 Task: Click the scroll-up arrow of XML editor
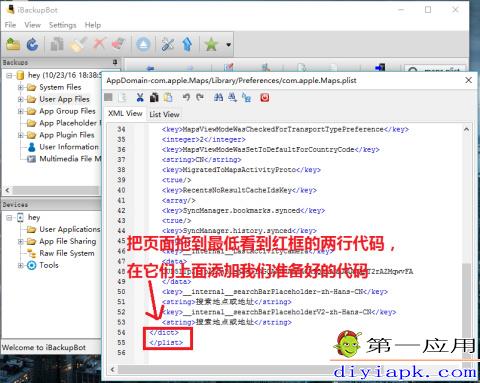pyautogui.click(x=467, y=129)
